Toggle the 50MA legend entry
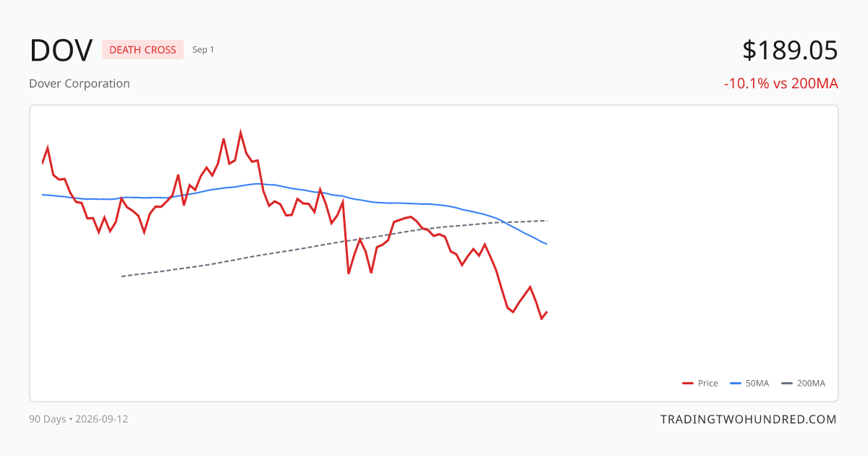868x456 pixels. coord(749,383)
